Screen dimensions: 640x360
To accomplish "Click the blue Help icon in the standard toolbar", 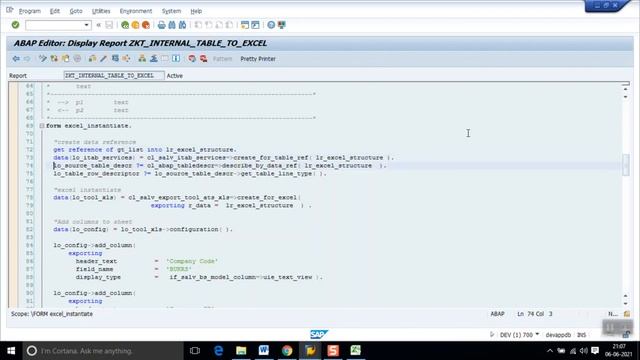I will coord(271,25).
